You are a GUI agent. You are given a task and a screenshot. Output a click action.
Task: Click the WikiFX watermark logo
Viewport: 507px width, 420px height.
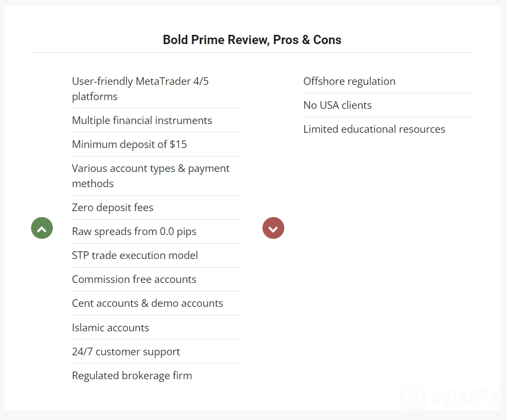[x=413, y=397]
